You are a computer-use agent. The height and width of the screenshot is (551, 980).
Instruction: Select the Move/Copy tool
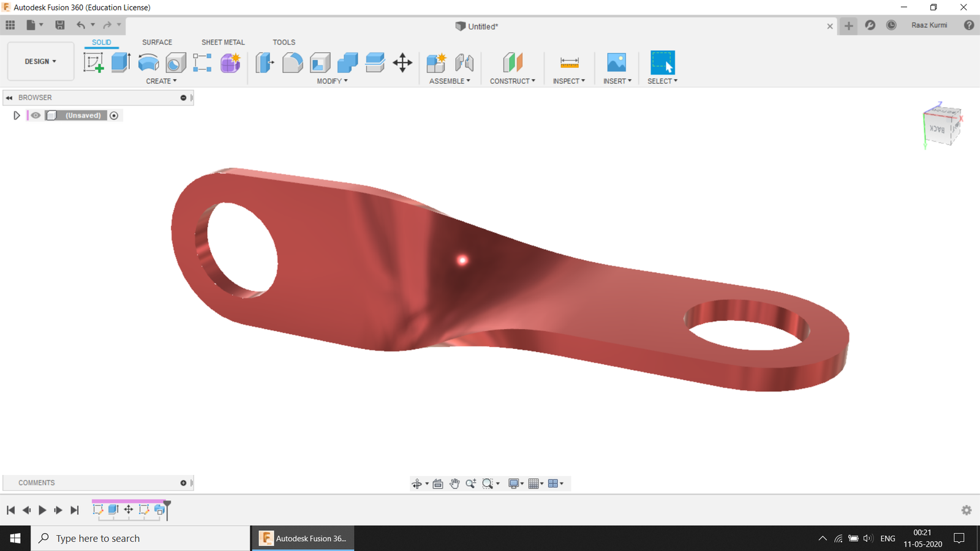[x=402, y=62]
